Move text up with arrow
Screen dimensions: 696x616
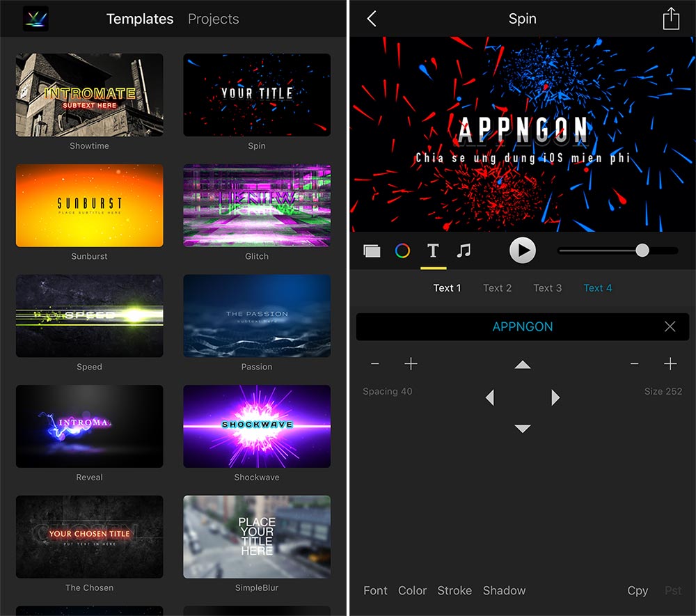(523, 365)
